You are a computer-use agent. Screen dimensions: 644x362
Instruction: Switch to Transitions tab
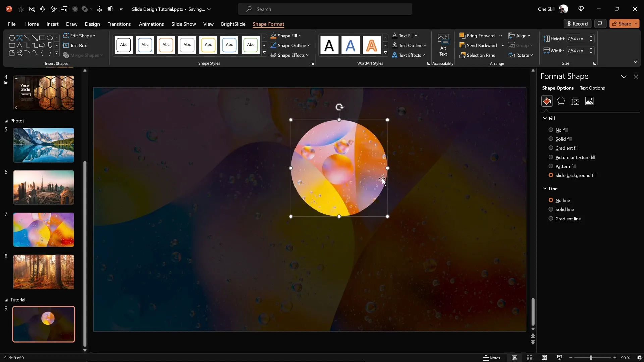click(x=119, y=24)
